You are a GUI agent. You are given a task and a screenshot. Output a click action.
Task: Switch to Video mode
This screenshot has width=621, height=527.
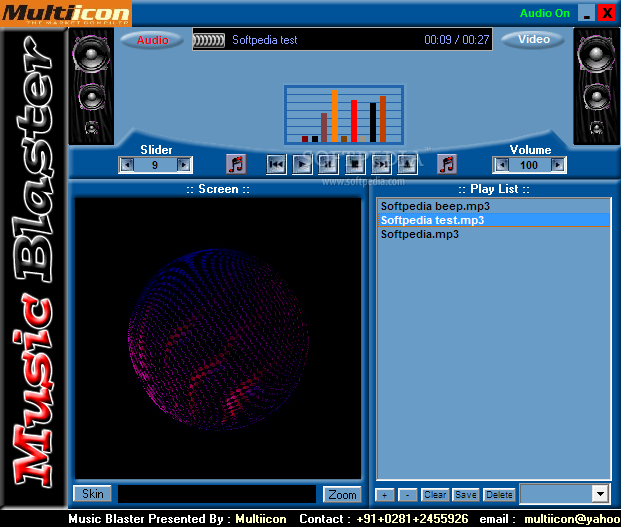pyautogui.click(x=533, y=40)
